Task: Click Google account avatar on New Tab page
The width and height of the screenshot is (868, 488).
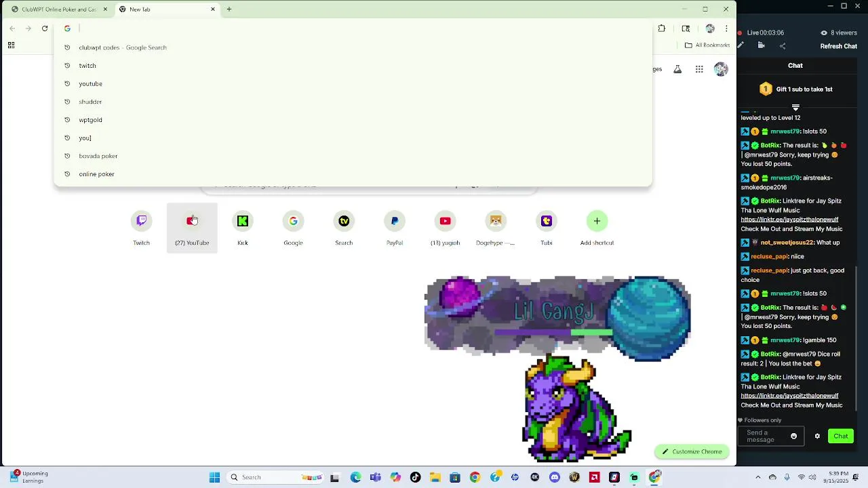Action: point(721,69)
